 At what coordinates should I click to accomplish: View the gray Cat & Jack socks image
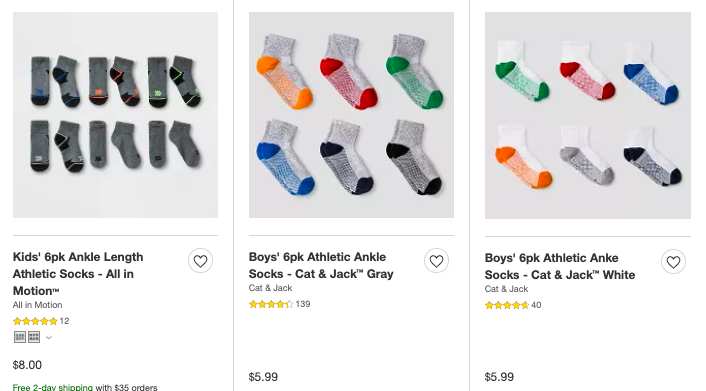351,115
